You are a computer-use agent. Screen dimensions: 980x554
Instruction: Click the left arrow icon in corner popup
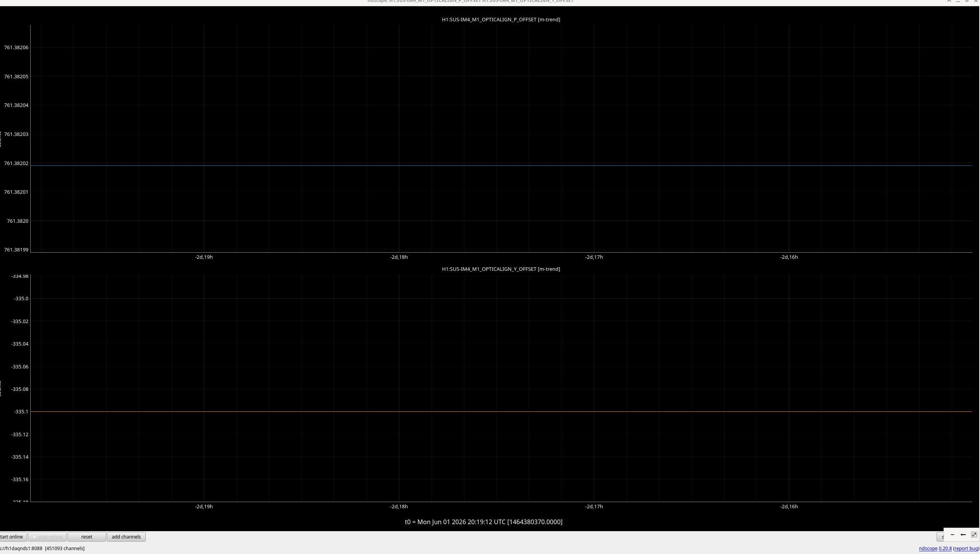click(x=963, y=535)
